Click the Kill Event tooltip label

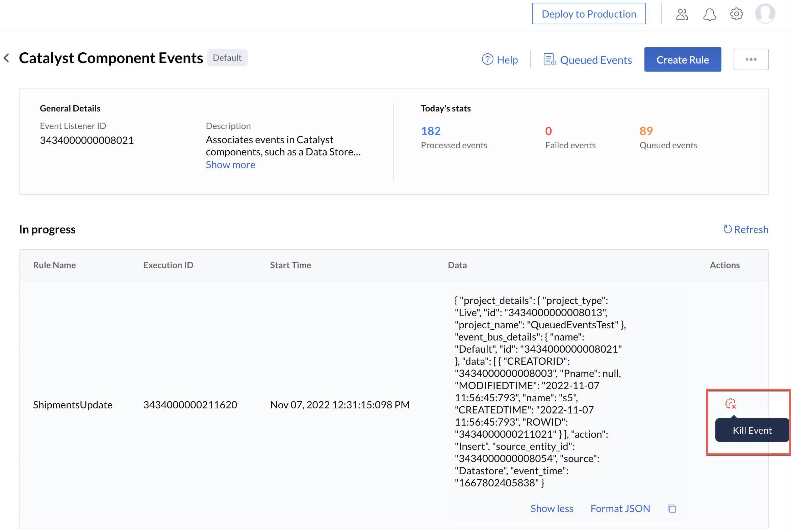(x=752, y=430)
